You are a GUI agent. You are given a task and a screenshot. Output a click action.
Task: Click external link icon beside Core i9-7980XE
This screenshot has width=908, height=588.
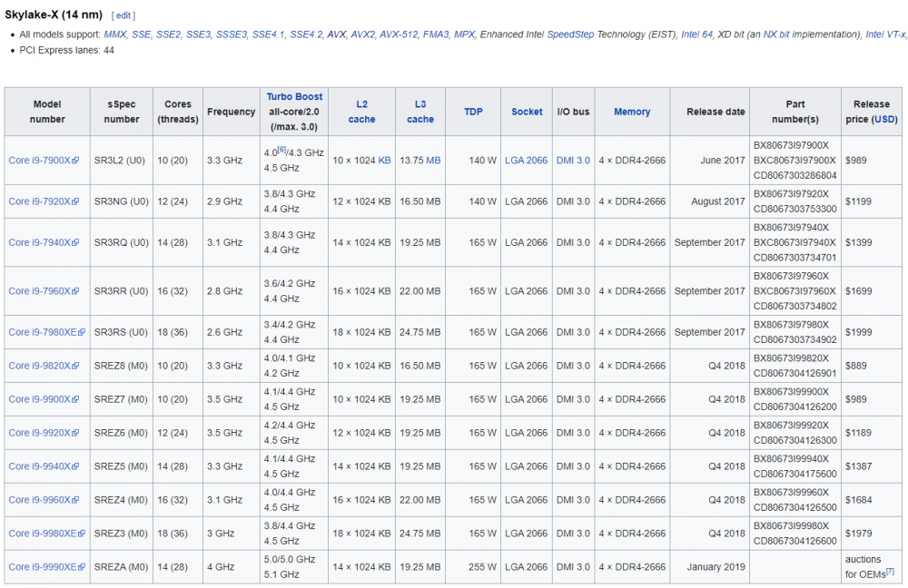(x=81, y=332)
